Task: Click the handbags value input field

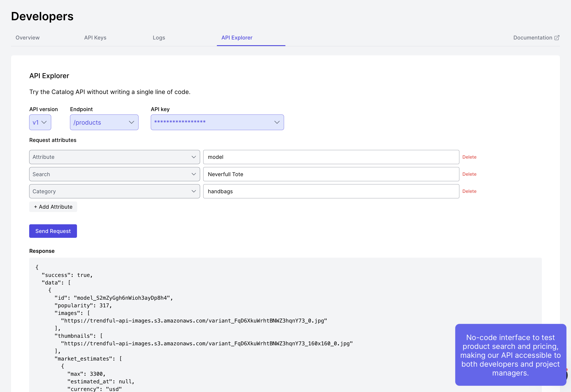Action: [x=331, y=191]
